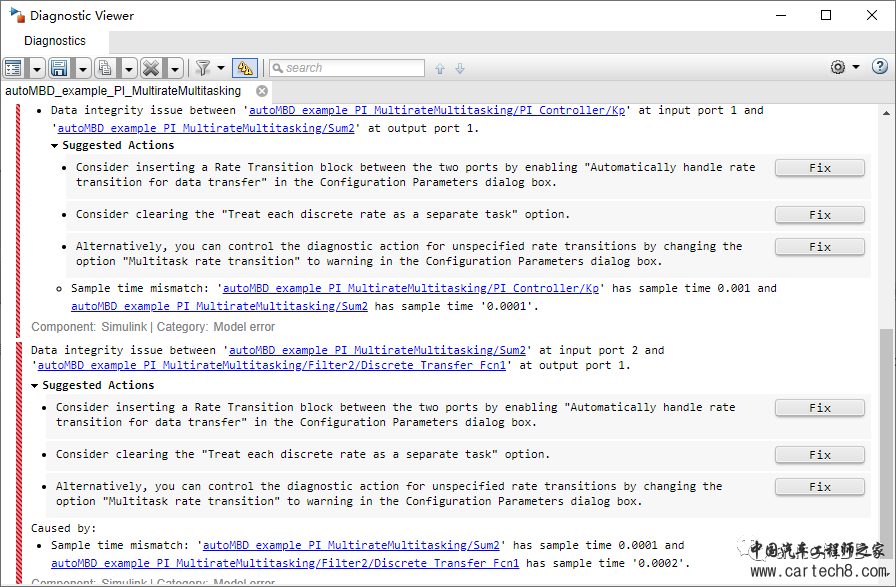The height and width of the screenshot is (587, 896).
Task: Minimize the Diagnostic Viewer window
Action: [781, 15]
